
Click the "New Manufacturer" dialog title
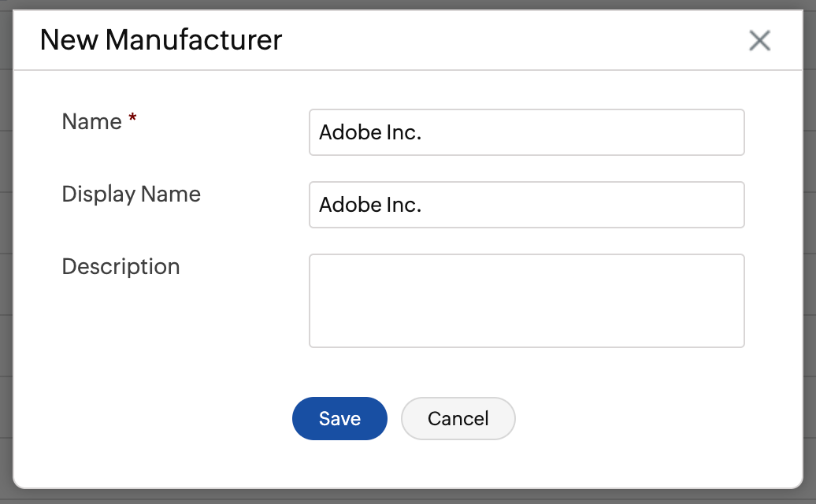(161, 40)
